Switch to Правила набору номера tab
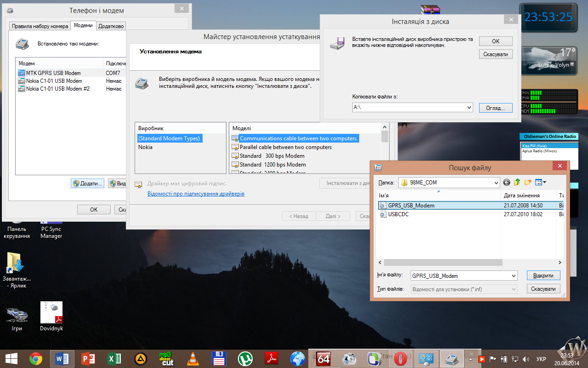 40,26
